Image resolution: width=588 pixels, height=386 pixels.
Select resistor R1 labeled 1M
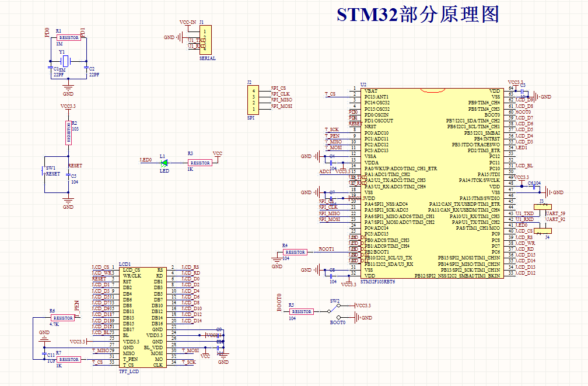[69, 37]
